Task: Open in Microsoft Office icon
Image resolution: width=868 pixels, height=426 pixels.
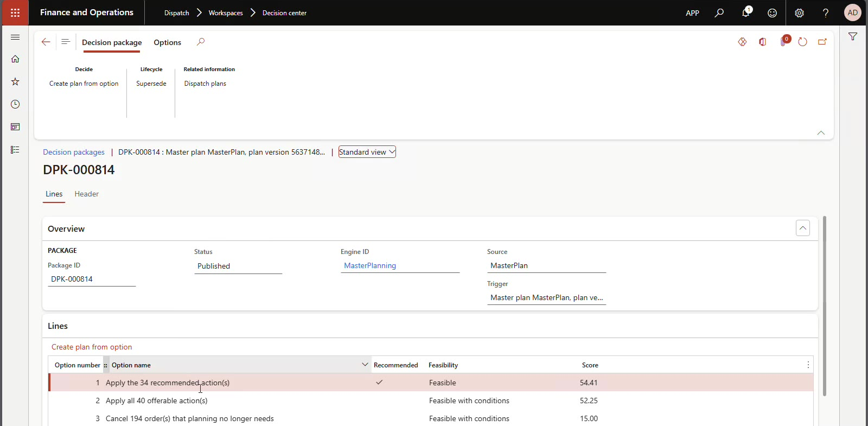Action: 763,42
